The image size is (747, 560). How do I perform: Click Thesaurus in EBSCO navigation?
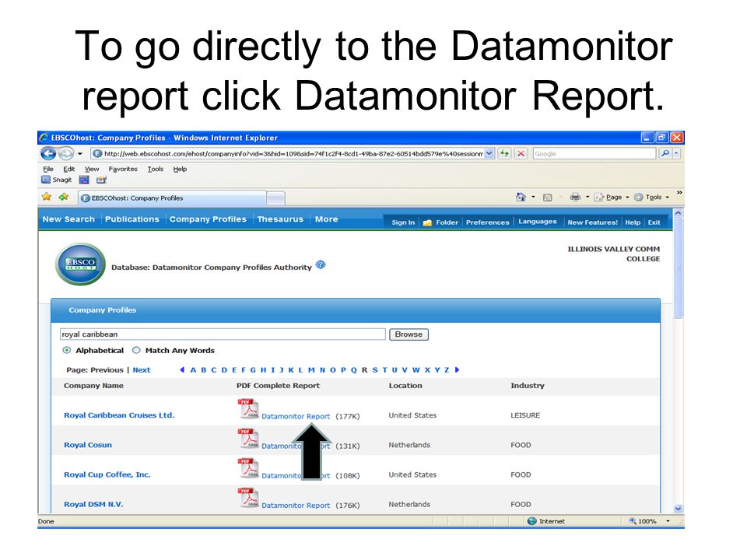click(280, 219)
